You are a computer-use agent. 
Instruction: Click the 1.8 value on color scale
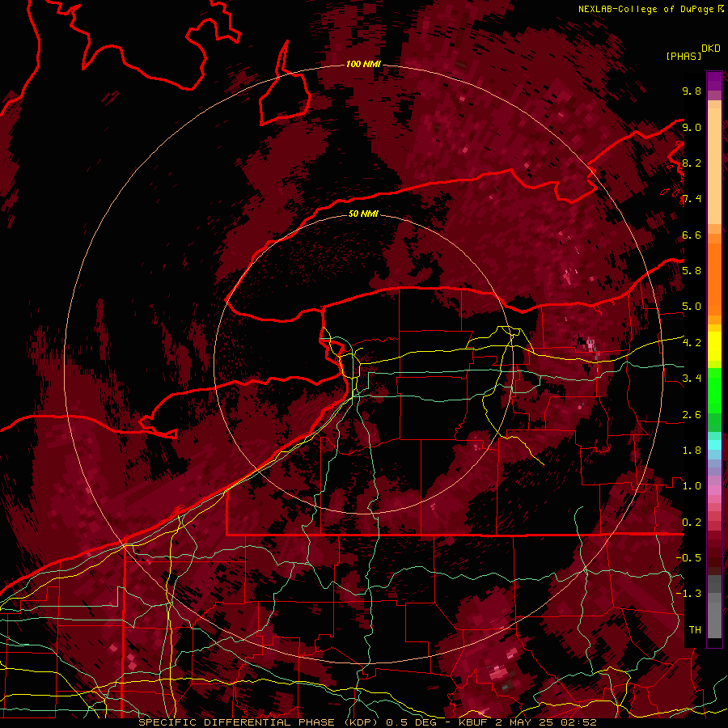click(x=692, y=451)
